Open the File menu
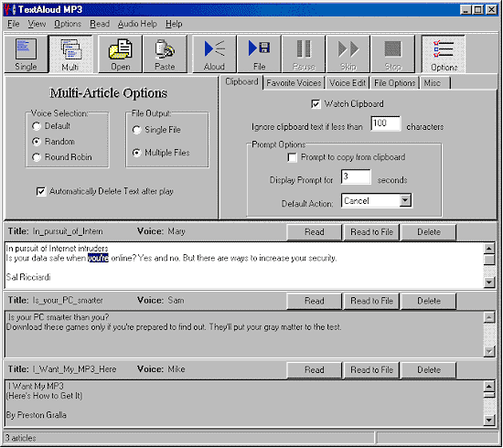503x448 pixels. point(14,24)
